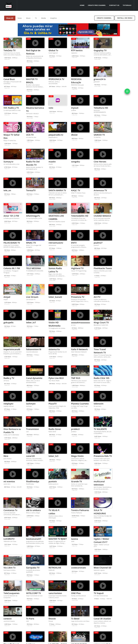Open the VVC Radio y TV thumbnail
This screenshot has height=644, width=138.
pyautogui.click(x=13, y=100)
